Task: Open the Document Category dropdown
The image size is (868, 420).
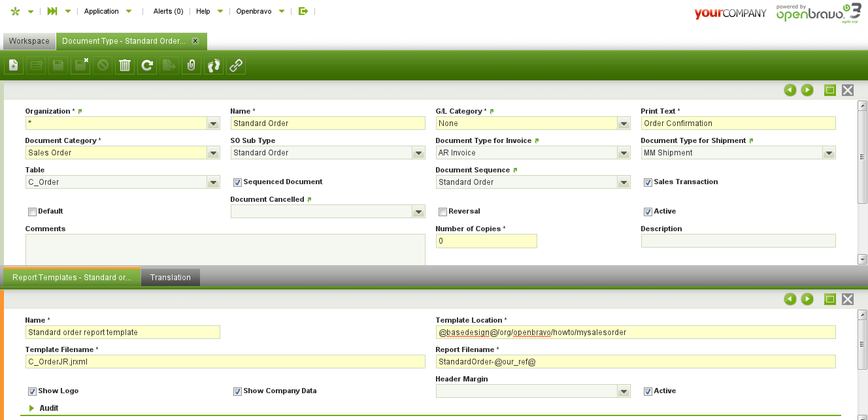Action: pyautogui.click(x=213, y=153)
